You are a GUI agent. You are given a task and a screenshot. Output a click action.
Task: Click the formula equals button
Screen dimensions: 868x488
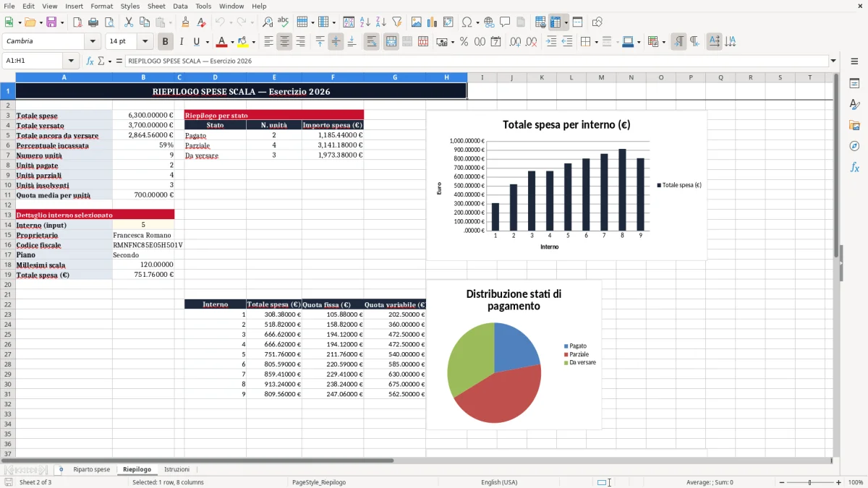point(119,61)
